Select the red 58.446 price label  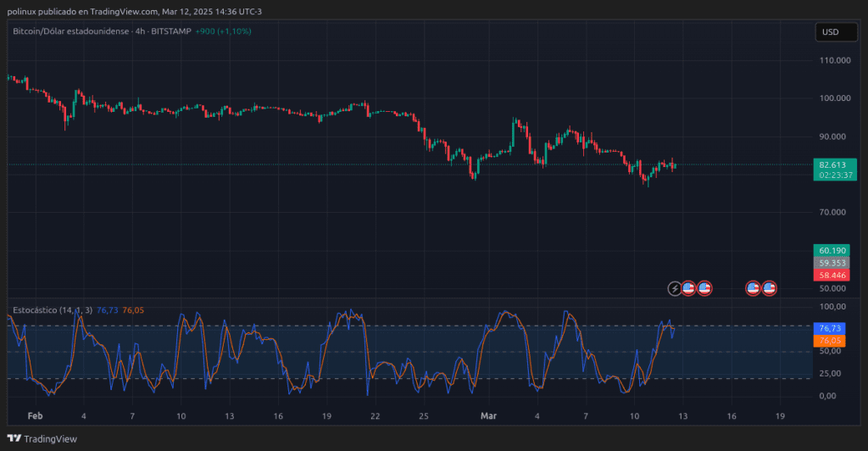coord(833,276)
